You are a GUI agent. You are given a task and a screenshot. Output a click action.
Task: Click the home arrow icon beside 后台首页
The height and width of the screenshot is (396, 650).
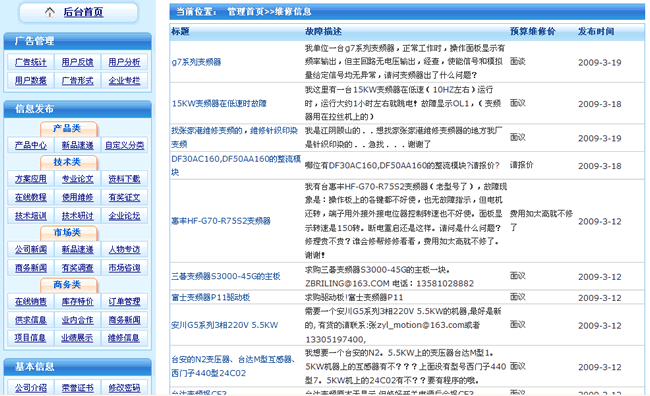(x=50, y=12)
